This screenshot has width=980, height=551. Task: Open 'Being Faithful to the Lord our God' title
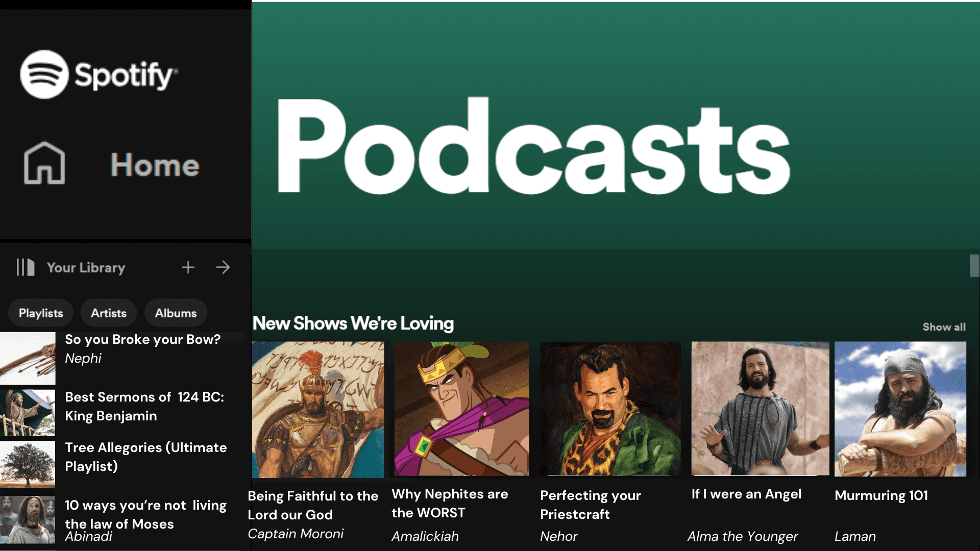[313, 505]
